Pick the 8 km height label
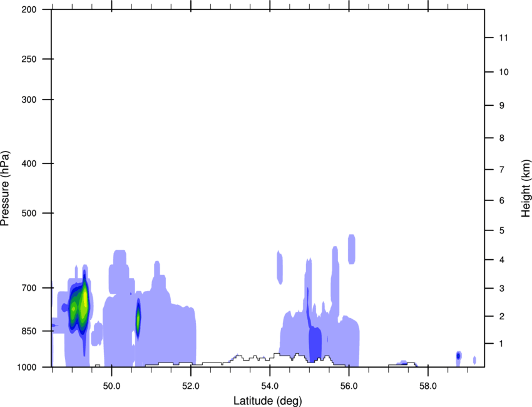The height and width of the screenshot is (407, 532). pyautogui.click(x=502, y=138)
